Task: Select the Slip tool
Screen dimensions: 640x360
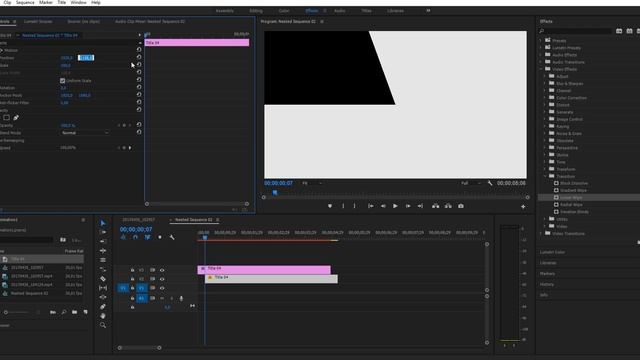Action: tap(103, 288)
